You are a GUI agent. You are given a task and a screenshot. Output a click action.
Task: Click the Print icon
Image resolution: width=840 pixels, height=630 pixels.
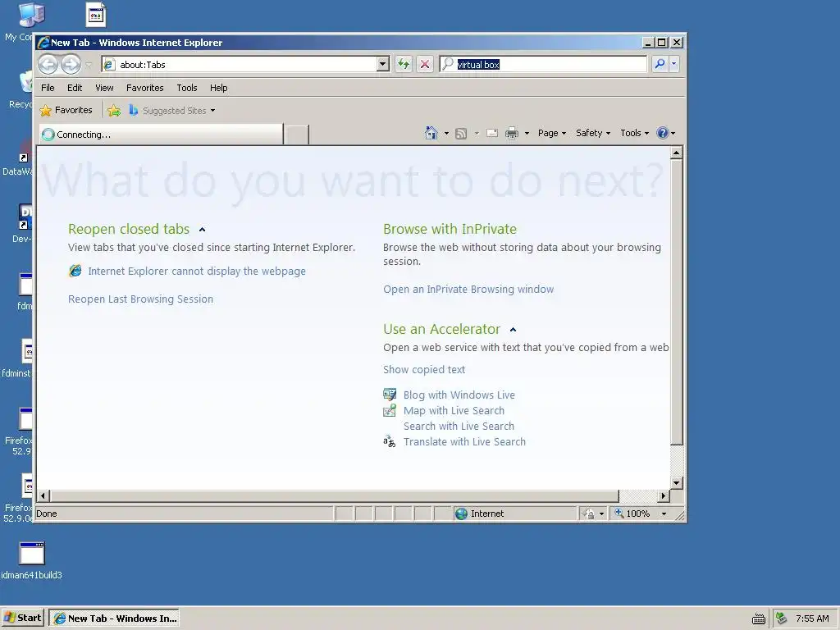point(512,133)
